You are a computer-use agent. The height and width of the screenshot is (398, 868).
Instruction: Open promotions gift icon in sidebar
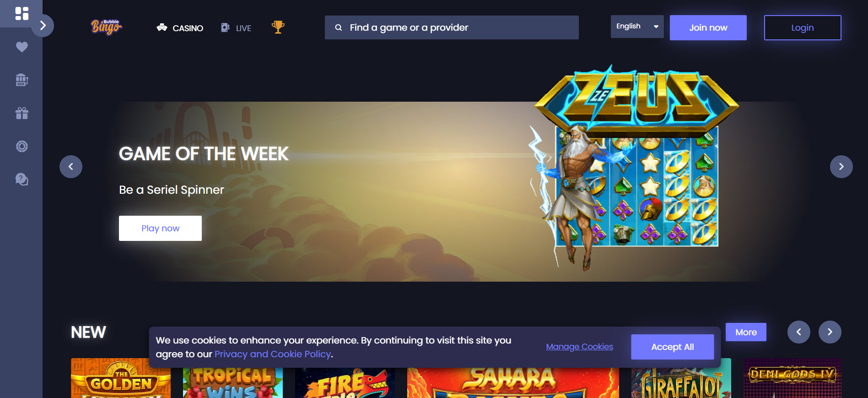click(22, 113)
